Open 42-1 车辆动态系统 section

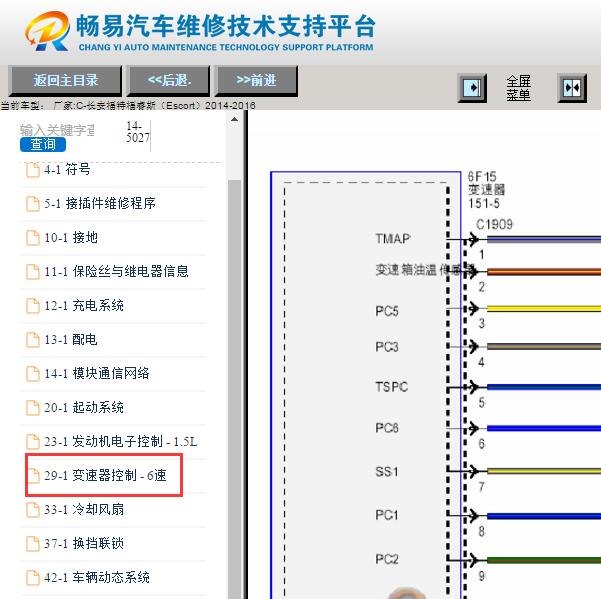(x=97, y=578)
